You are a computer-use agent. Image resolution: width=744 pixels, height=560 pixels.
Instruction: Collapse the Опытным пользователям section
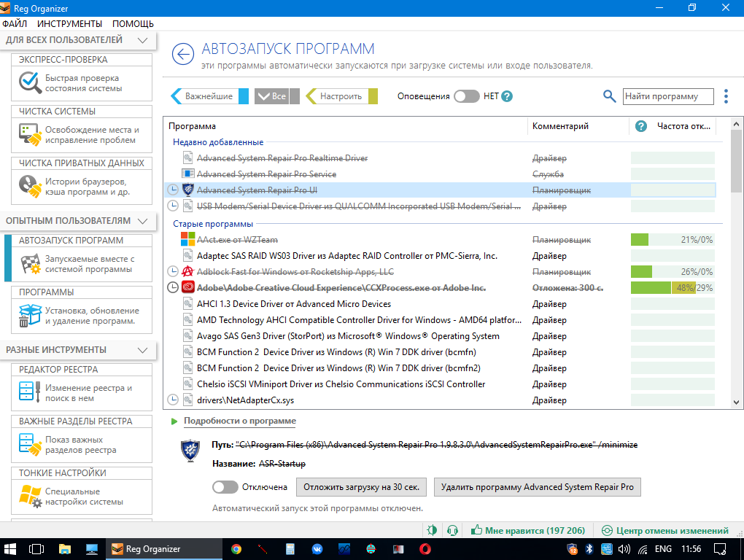pyautogui.click(x=142, y=221)
